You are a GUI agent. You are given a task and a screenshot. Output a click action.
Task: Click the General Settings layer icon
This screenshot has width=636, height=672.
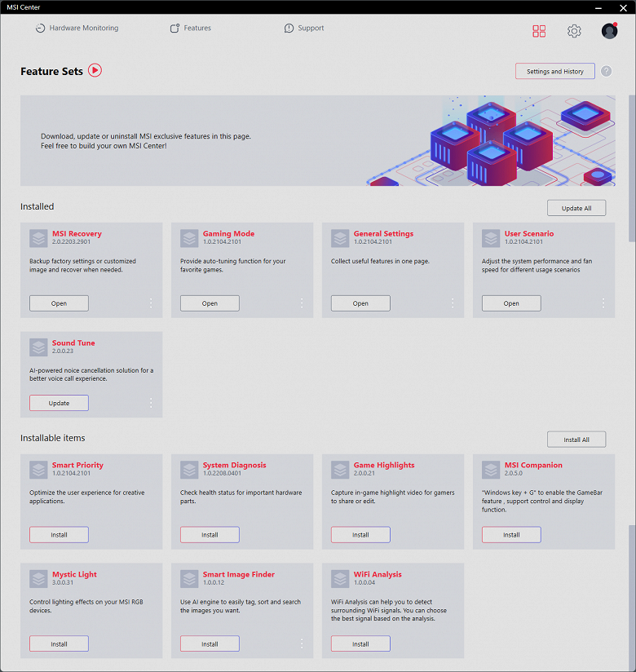[x=340, y=238]
